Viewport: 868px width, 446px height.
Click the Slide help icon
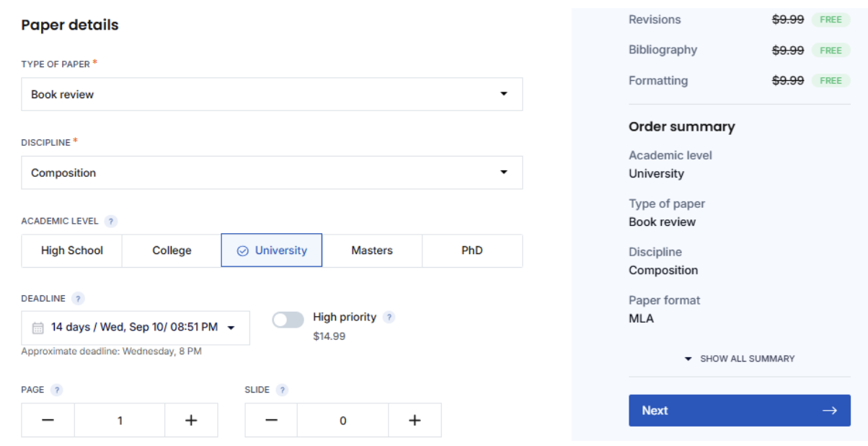point(282,390)
